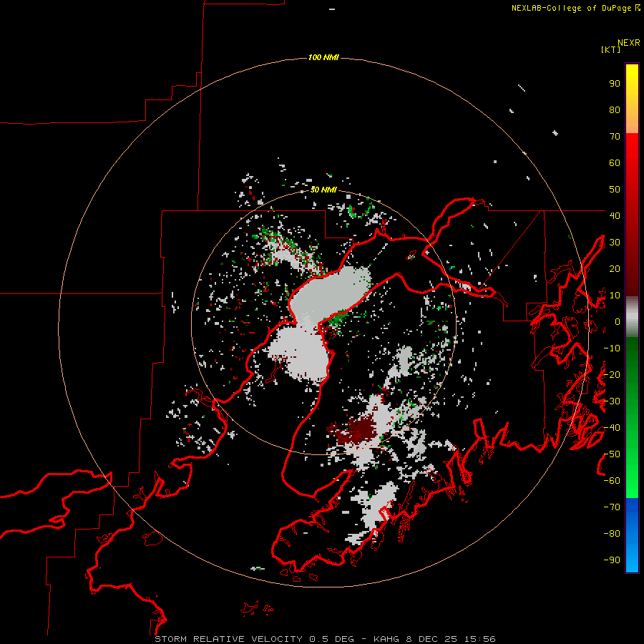Viewport: 644px width, 644px height.
Task: Click the 70 value on the velocity scale
Action: [x=615, y=137]
